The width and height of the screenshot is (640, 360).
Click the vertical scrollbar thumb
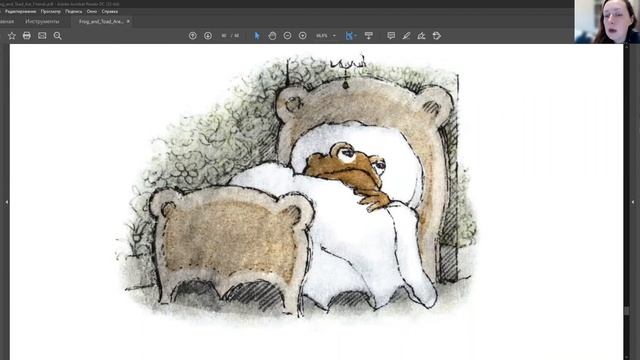pos(627,311)
